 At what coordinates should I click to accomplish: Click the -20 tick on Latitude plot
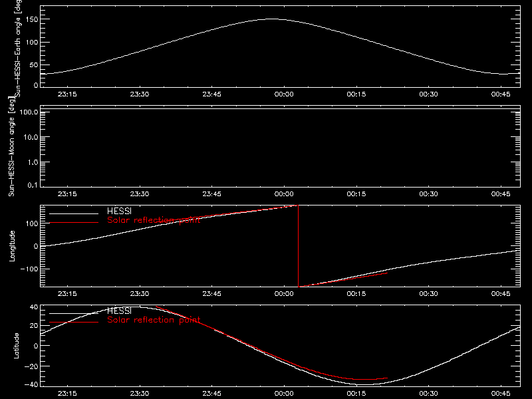pyautogui.click(x=31, y=366)
